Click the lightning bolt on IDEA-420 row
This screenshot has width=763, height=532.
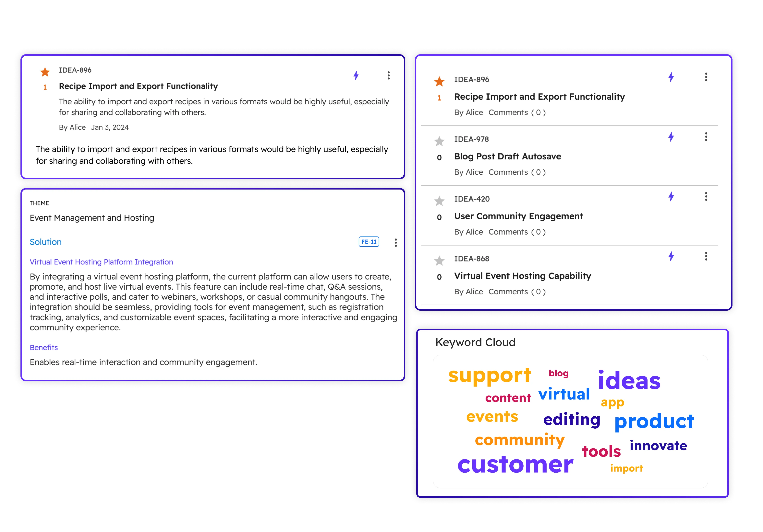pos(671,197)
